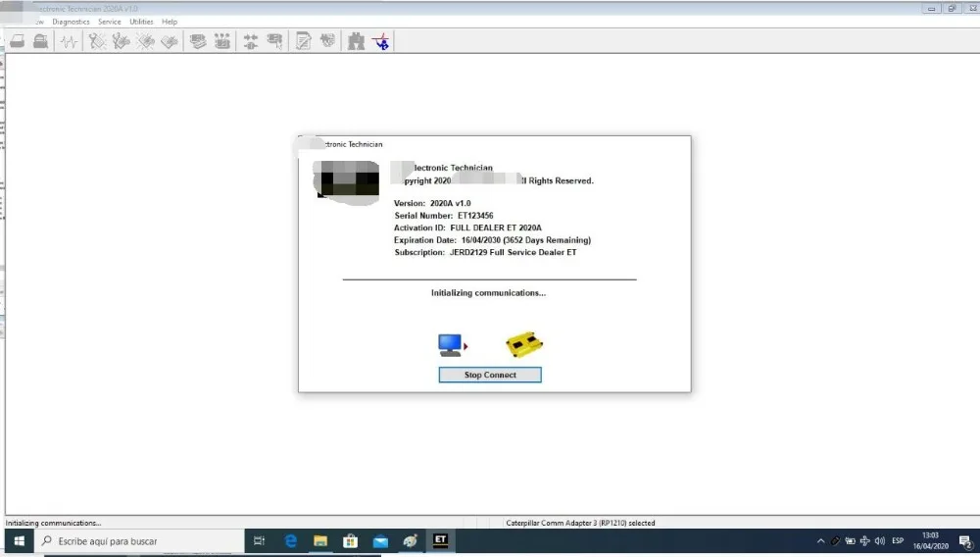Click the 'Escribe aquí para buscar' search box

click(x=139, y=541)
